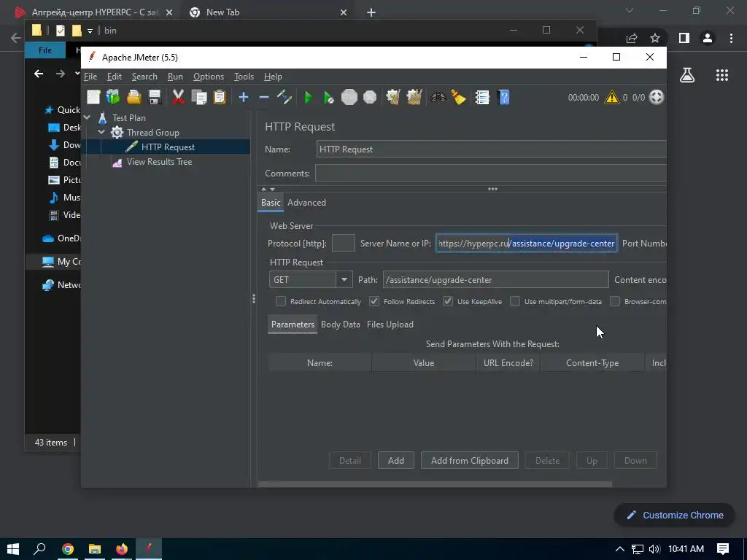Viewport: 747px width, 560px height.
Task: Bookmark the page with Chrome star icon
Action: (x=655, y=38)
